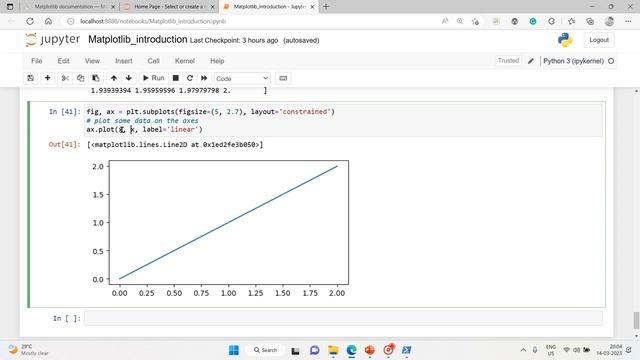The image size is (640, 360).
Task: Click the empty In [ ] cell
Action: click(343, 318)
